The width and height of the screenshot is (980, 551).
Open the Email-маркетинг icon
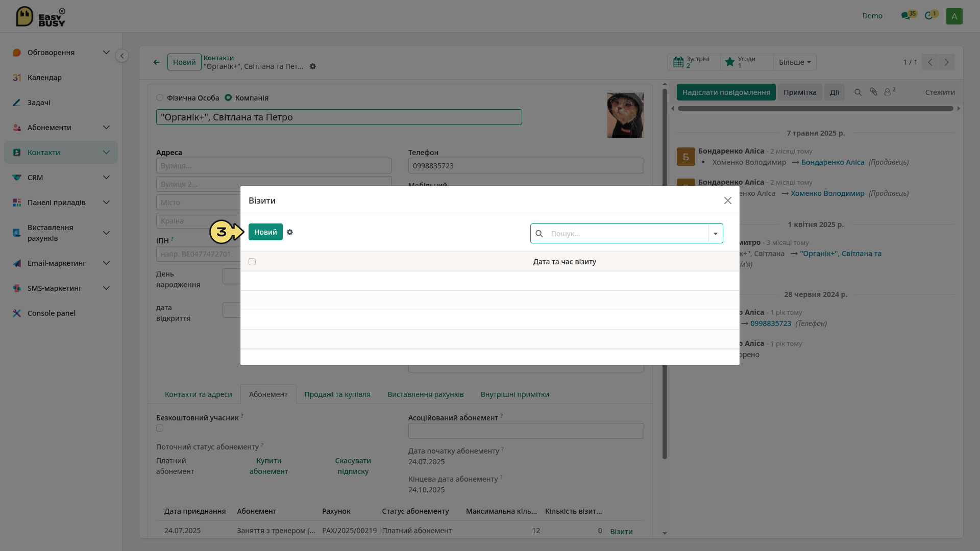(x=17, y=263)
